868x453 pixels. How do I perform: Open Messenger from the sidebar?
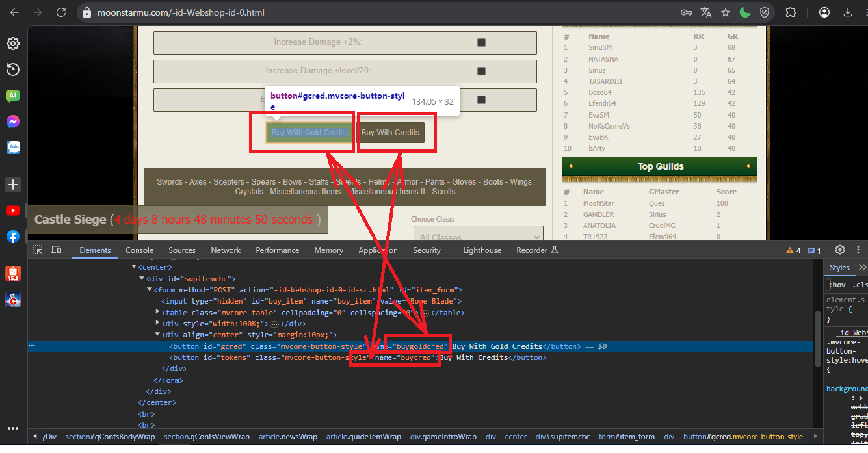pyautogui.click(x=13, y=122)
